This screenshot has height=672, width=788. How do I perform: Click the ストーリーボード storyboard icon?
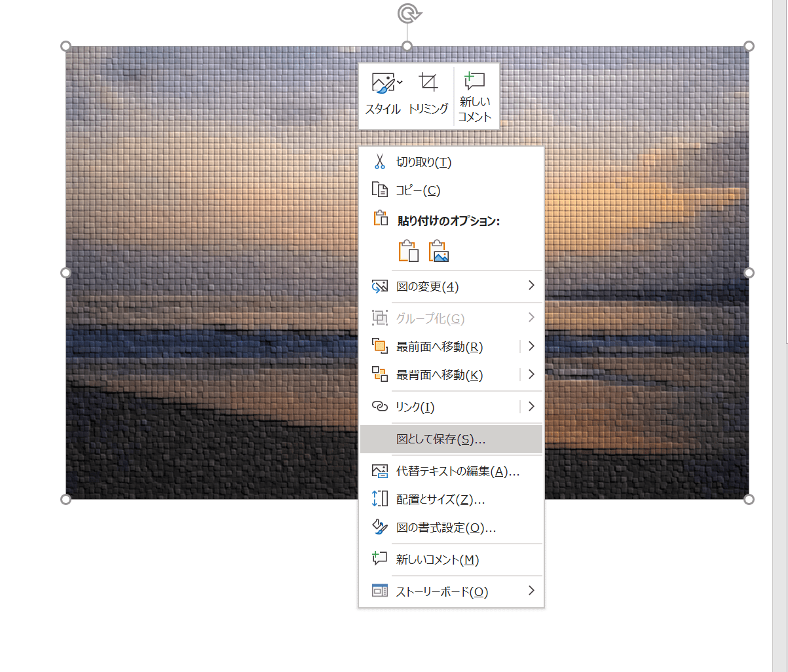pos(380,591)
